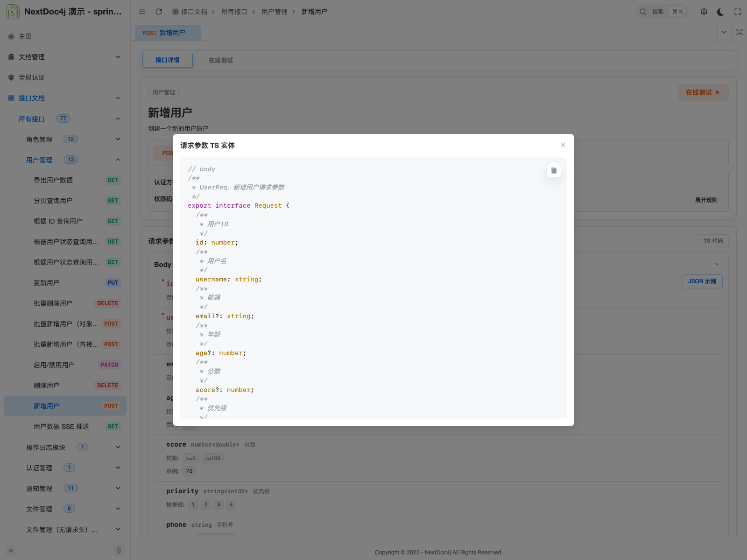The height and width of the screenshot is (560, 747).
Task: Select the POST 新增用户 page tab
Action: click(168, 33)
